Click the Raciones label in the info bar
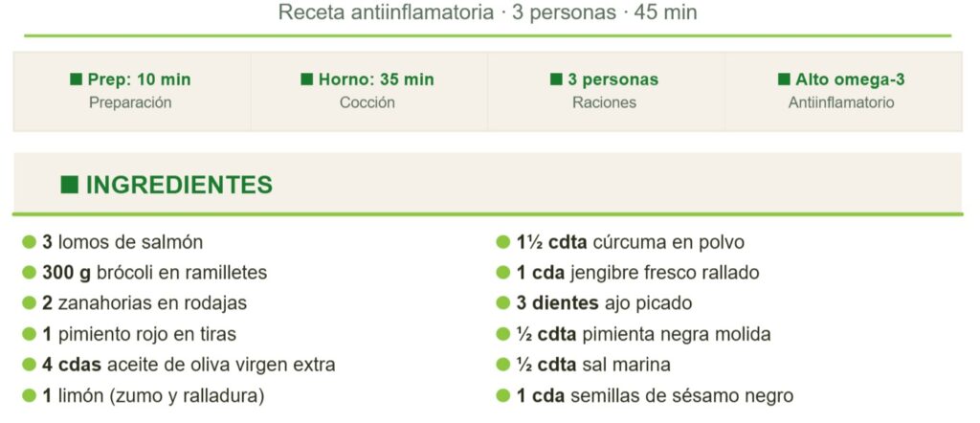This screenshot has height=423, width=980. pos(604,102)
